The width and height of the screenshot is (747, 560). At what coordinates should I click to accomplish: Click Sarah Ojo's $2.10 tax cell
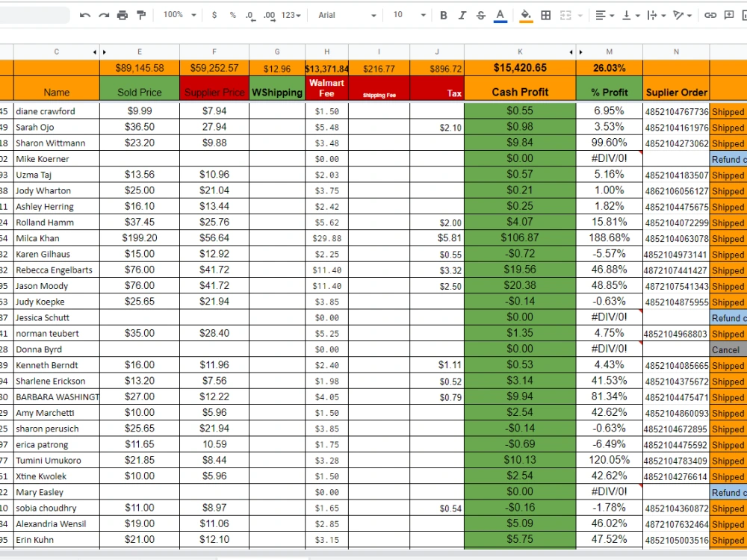437,127
